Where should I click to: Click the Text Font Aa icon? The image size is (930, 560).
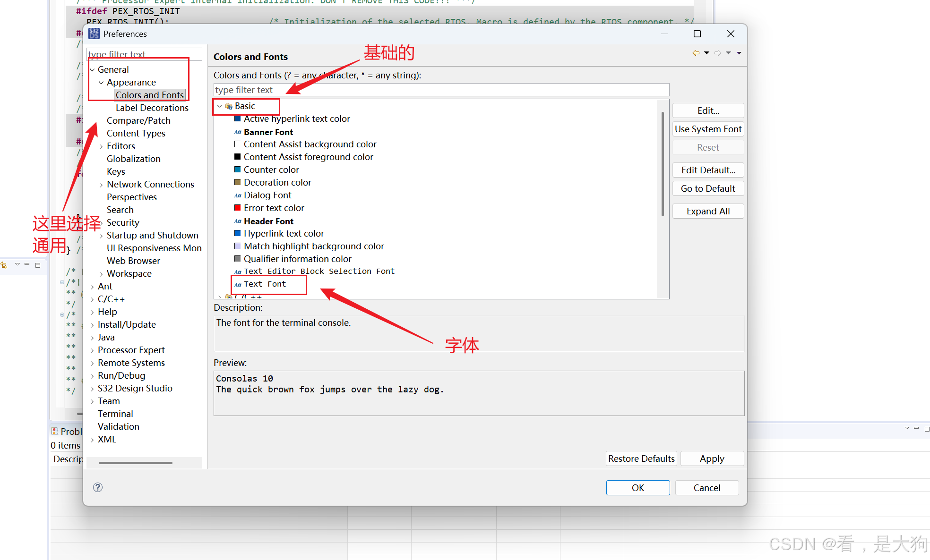(238, 284)
